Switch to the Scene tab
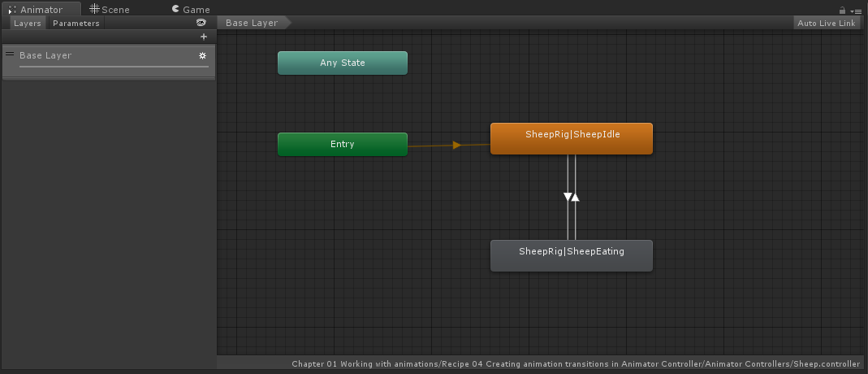The width and height of the screenshot is (868, 374). [110, 9]
